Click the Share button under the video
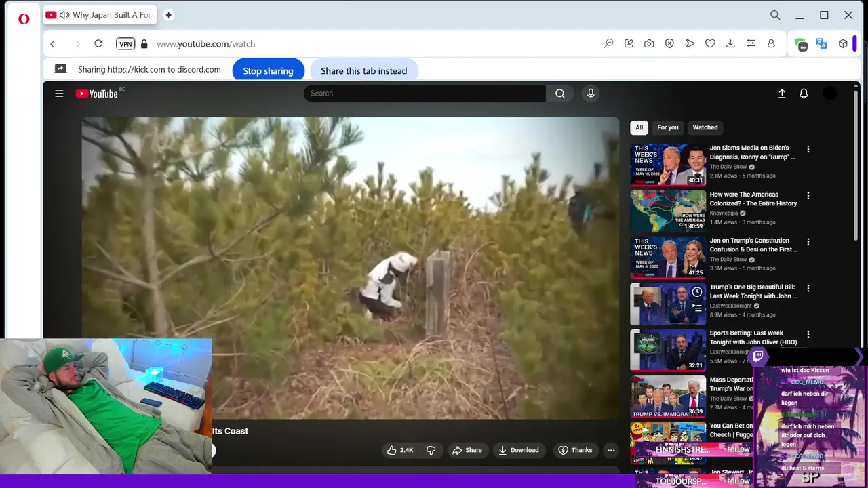 [x=467, y=450]
